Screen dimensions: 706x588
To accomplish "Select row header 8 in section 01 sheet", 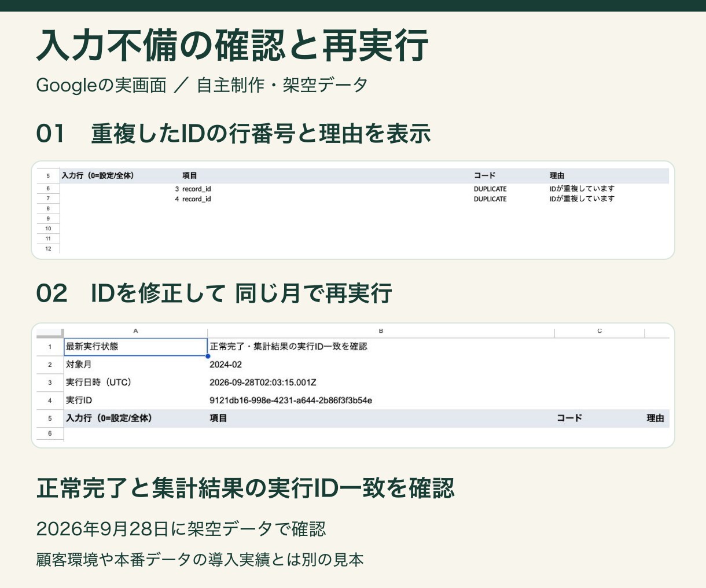I will 48,208.
